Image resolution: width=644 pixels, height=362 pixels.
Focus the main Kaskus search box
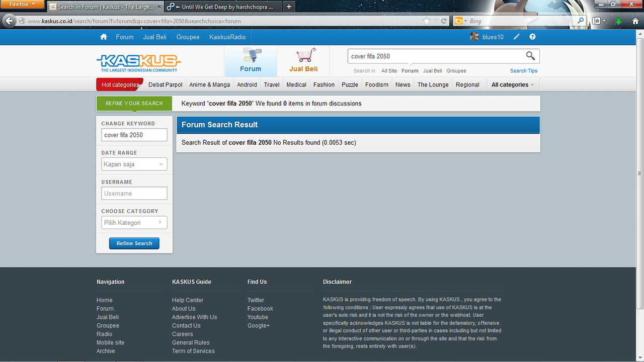[436, 56]
